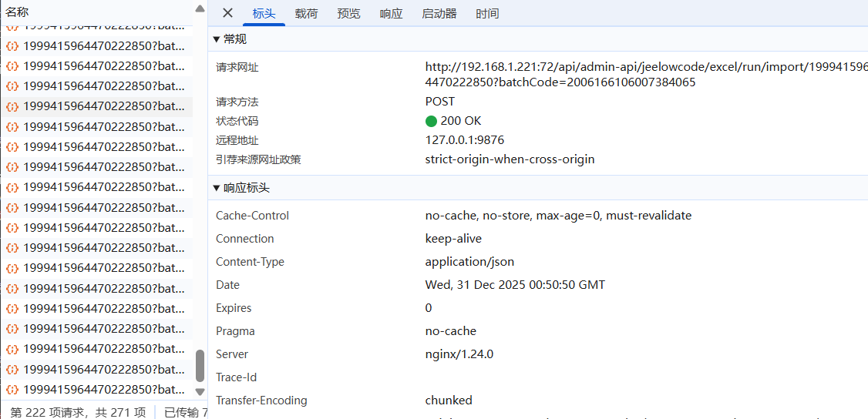Select the 响应 tab
868x419 pixels.
(391, 14)
